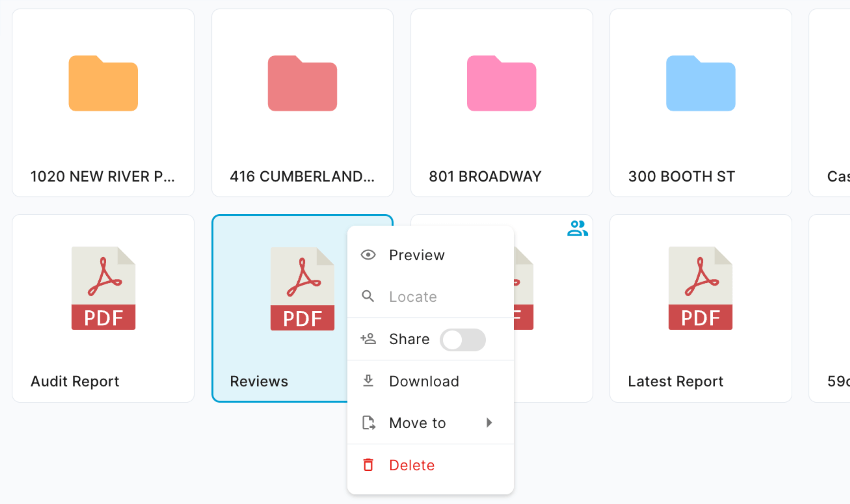Toggle the Share switch on
The width and height of the screenshot is (850, 504).
(462, 340)
